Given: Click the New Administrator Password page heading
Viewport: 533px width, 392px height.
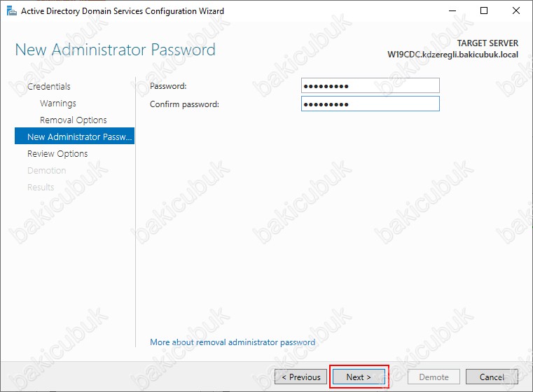Looking at the screenshot, I should 116,50.
